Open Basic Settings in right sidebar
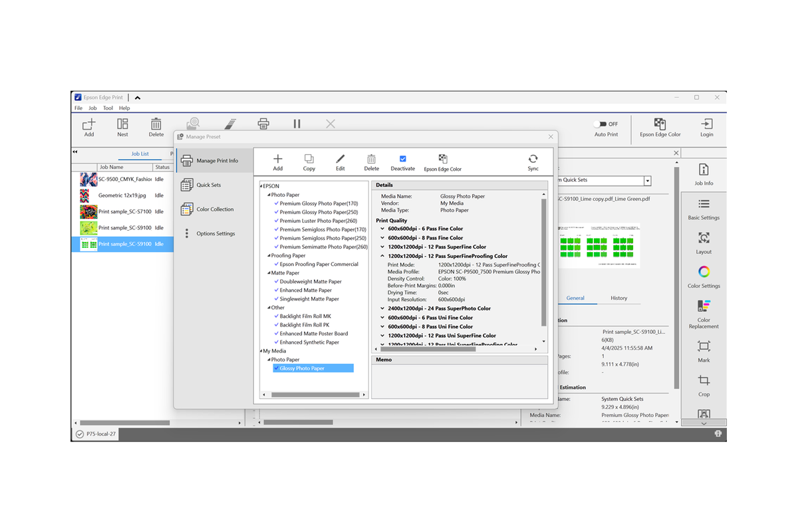This screenshot has height=532, width=798. tap(704, 209)
